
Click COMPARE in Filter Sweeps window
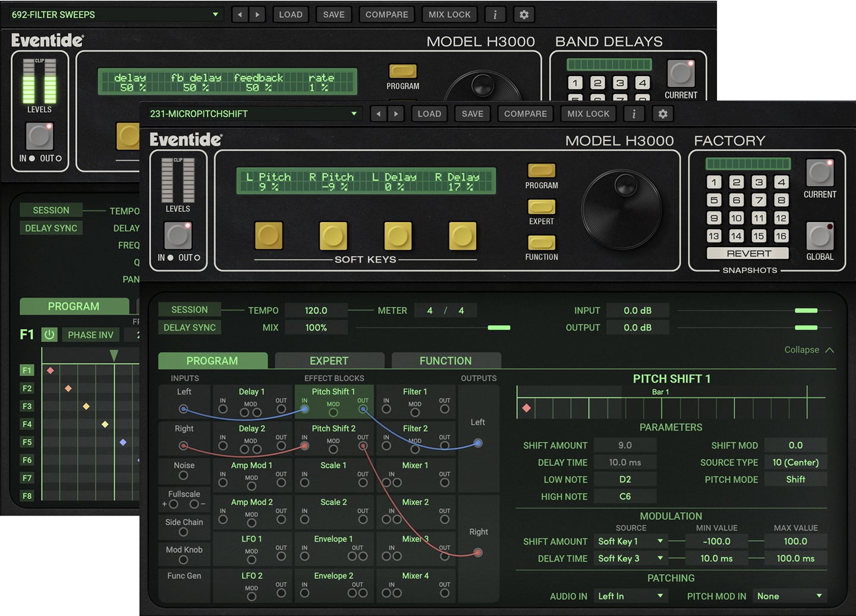387,14
